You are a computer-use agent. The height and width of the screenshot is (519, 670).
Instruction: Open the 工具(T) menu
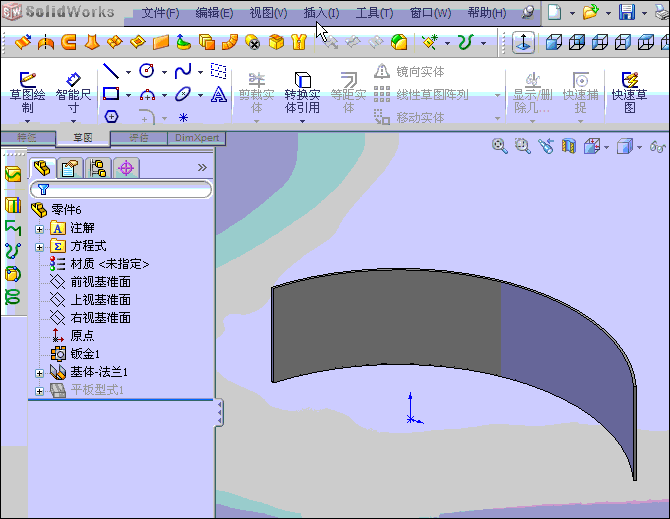point(374,13)
